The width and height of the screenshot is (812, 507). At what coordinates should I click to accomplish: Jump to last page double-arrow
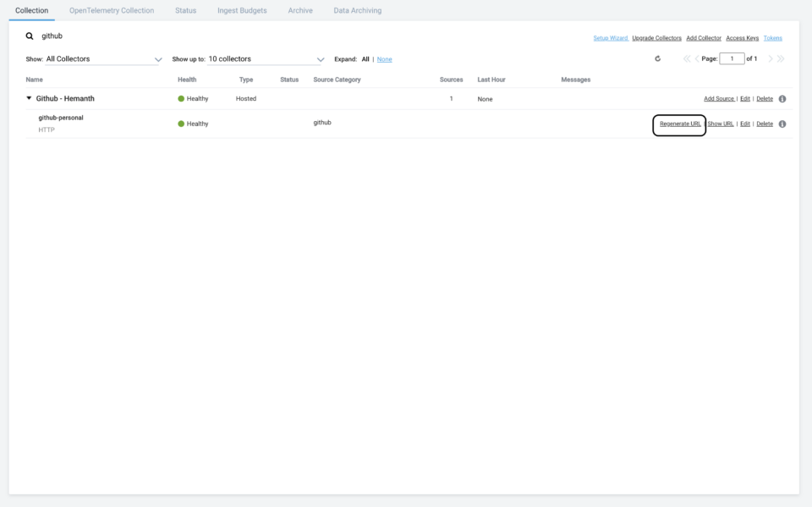780,58
